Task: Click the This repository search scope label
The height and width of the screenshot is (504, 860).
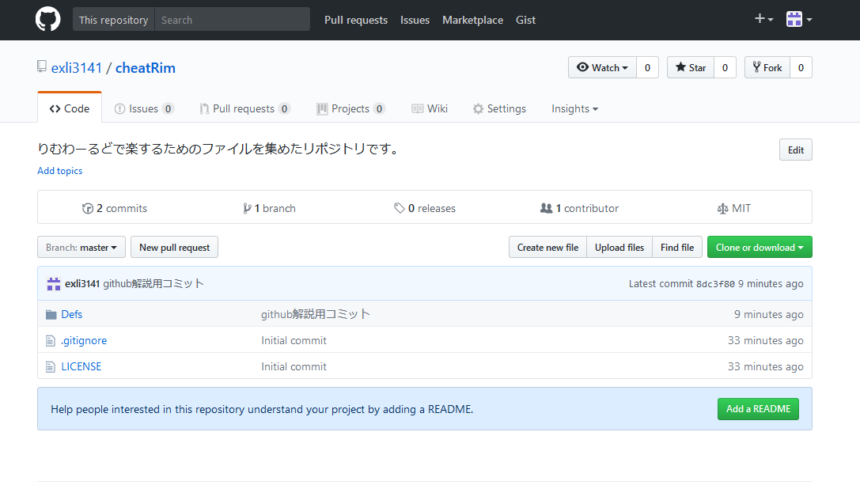Action: pyautogui.click(x=114, y=19)
